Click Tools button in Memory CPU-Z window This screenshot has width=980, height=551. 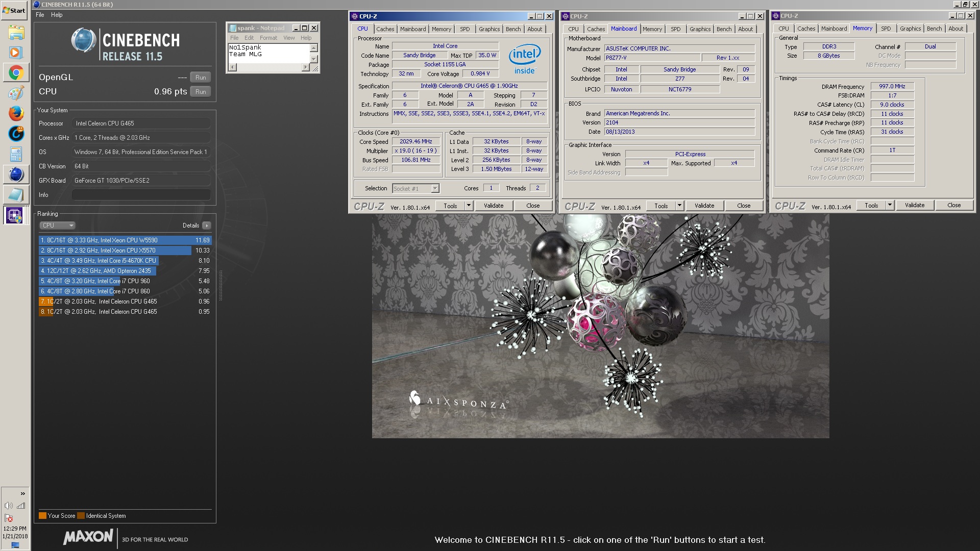[871, 205]
